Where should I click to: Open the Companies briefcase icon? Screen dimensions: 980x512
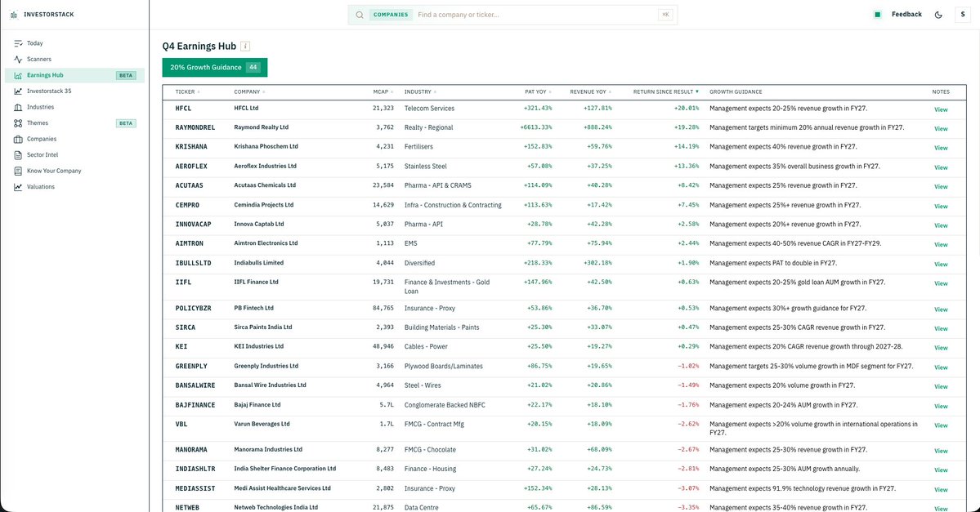click(x=18, y=140)
